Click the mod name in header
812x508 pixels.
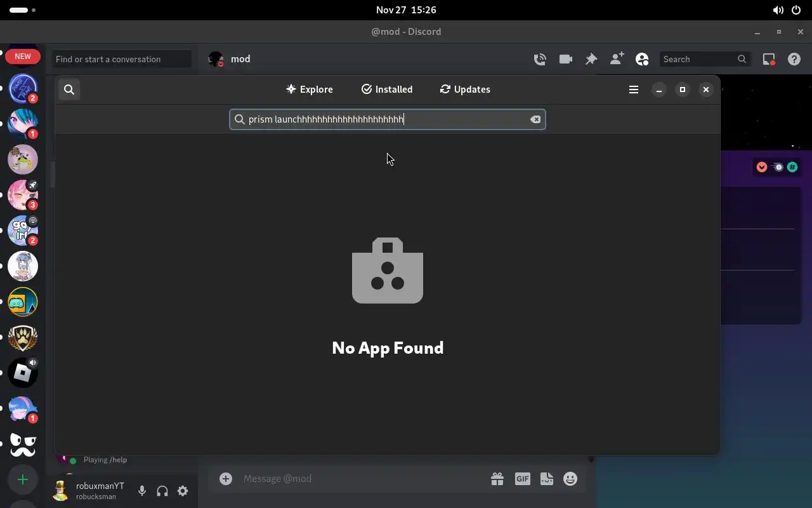tap(240, 59)
